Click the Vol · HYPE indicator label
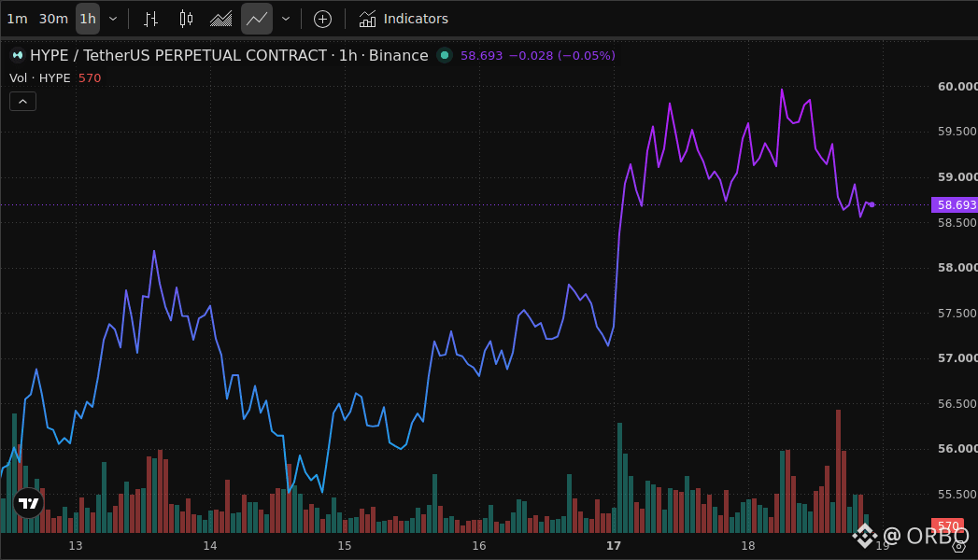The height and width of the screenshot is (560, 978). tap(40, 77)
